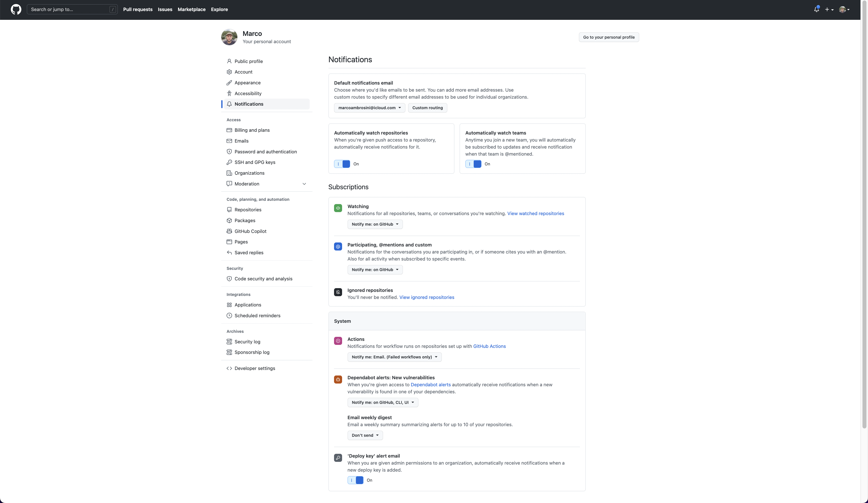Click the Dependabot alerts icon
Screen dimensions: 868x503
[x=338, y=380]
